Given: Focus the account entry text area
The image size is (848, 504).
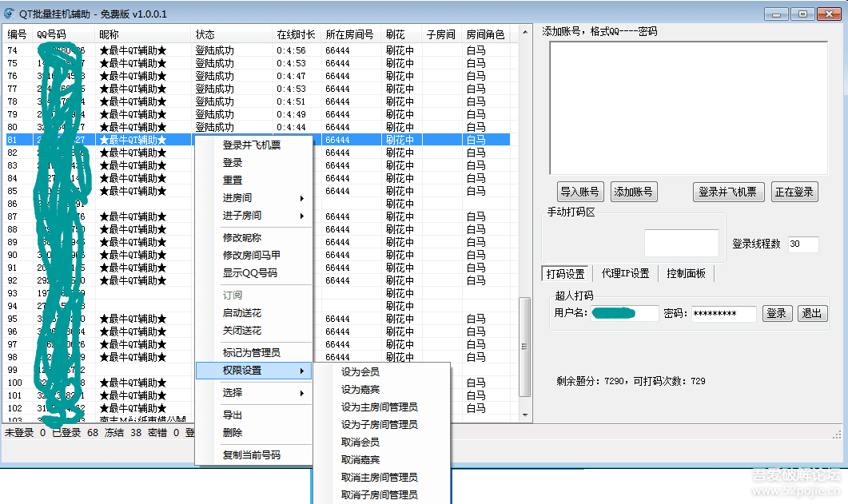Looking at the screenshot, I should [689, 108].
